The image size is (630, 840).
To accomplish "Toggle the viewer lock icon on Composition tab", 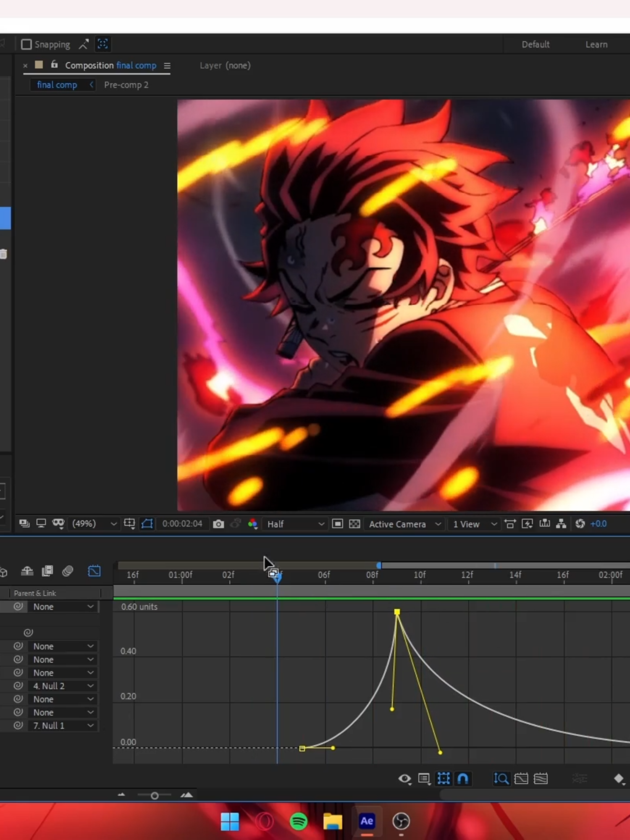I will [54, 64].
